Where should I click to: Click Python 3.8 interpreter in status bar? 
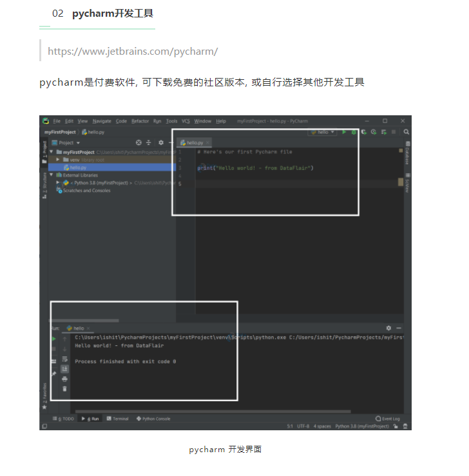[362, 426]
